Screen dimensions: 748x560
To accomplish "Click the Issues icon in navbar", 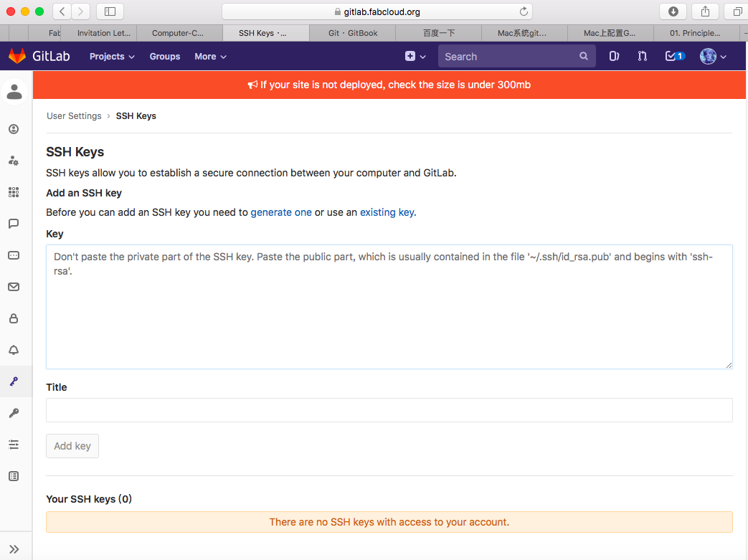I will (x=614, y=56).
